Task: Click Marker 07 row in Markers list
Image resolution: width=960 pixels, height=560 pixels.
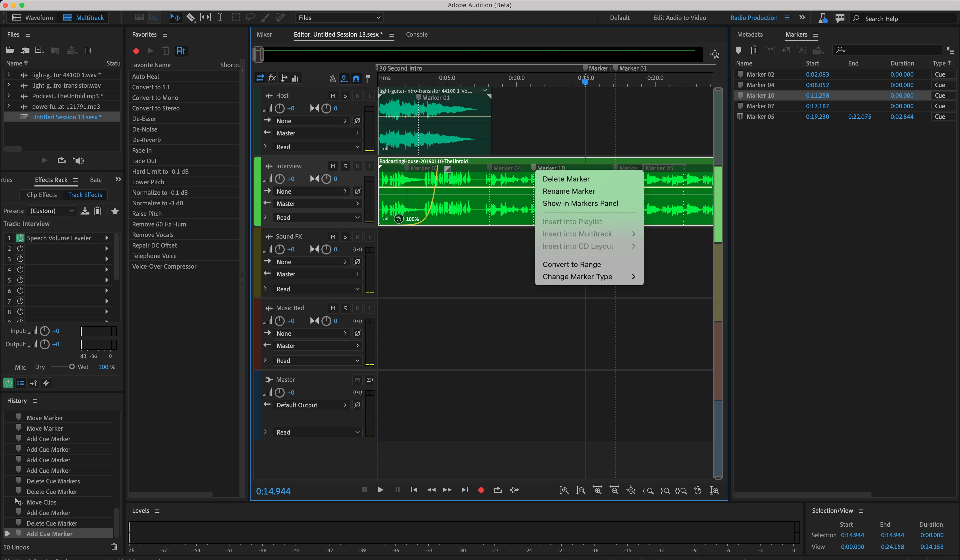Action: 760,106
